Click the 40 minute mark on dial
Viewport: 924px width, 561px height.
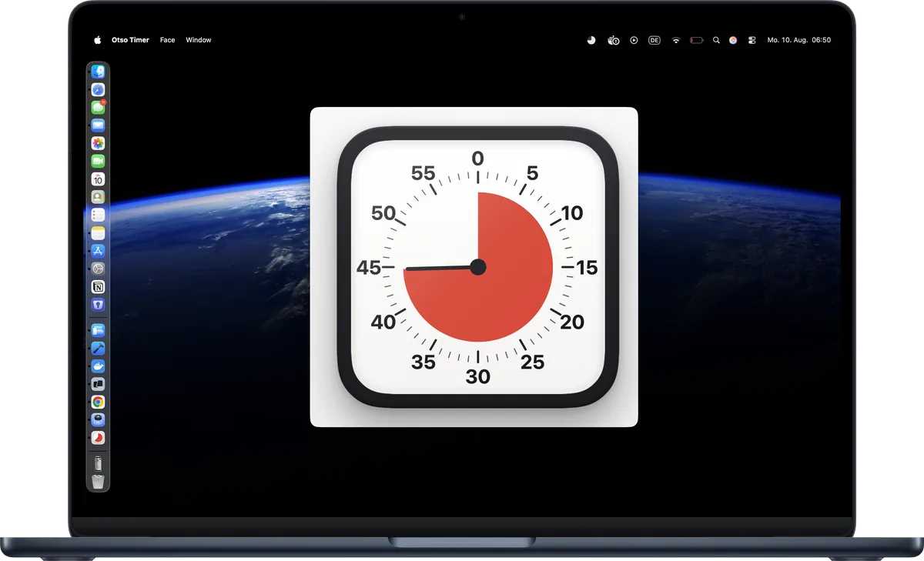coord(383,322)
